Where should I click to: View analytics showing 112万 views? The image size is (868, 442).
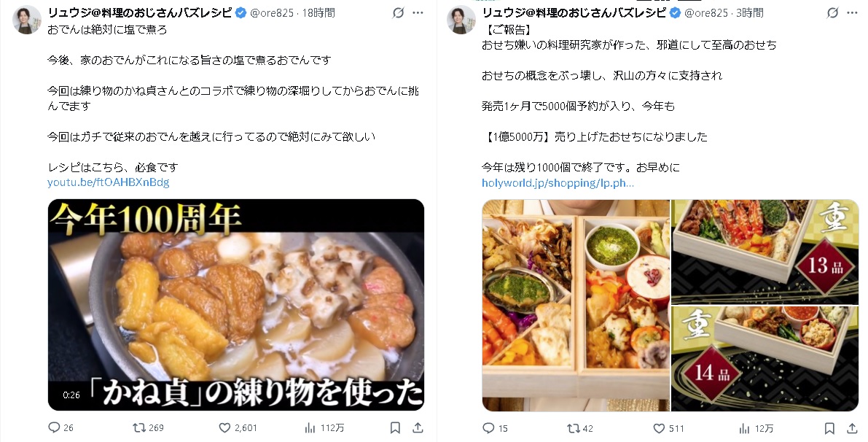pos(324,427)
